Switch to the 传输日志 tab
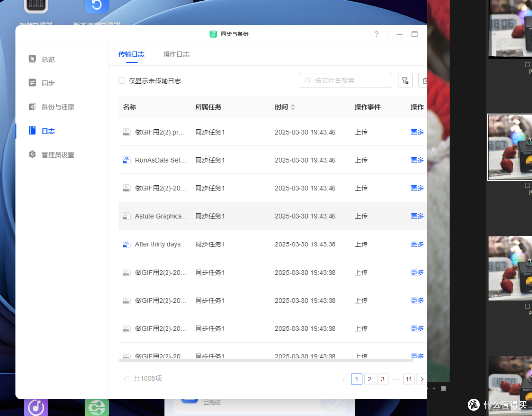 point(132,54)
